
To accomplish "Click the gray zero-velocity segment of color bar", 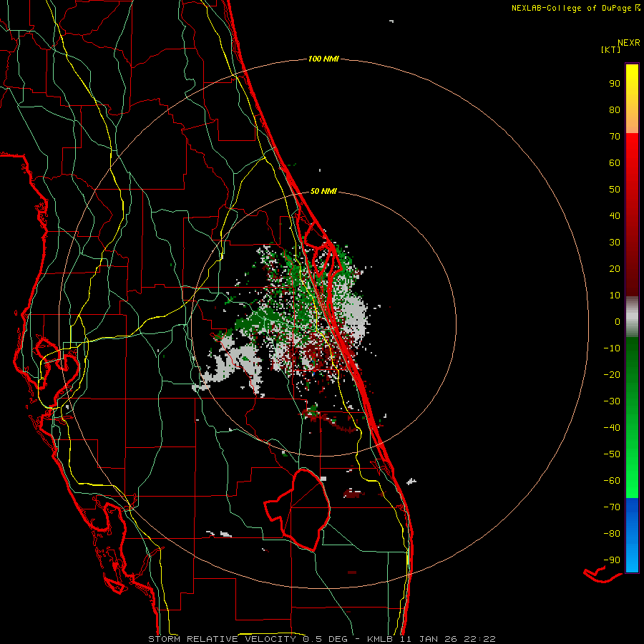I will pos(632,317).
